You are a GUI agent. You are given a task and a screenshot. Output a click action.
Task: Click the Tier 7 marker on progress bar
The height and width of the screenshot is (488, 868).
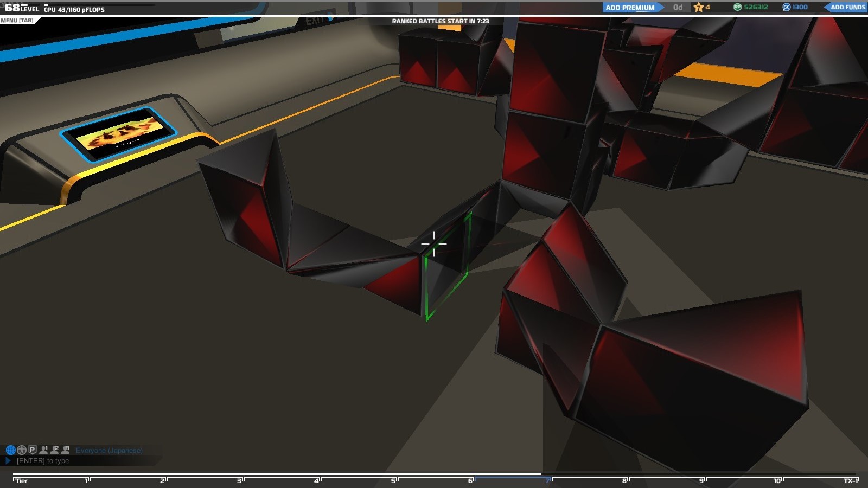548,480
